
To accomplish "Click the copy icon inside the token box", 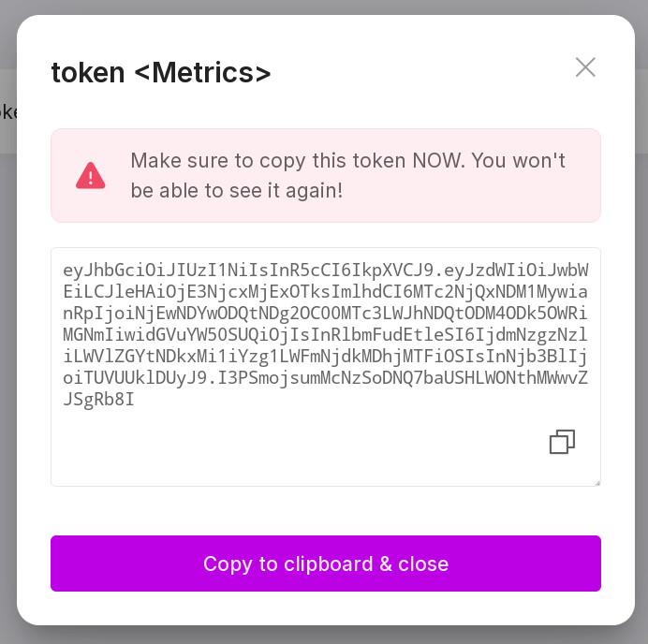I will 562,442.
